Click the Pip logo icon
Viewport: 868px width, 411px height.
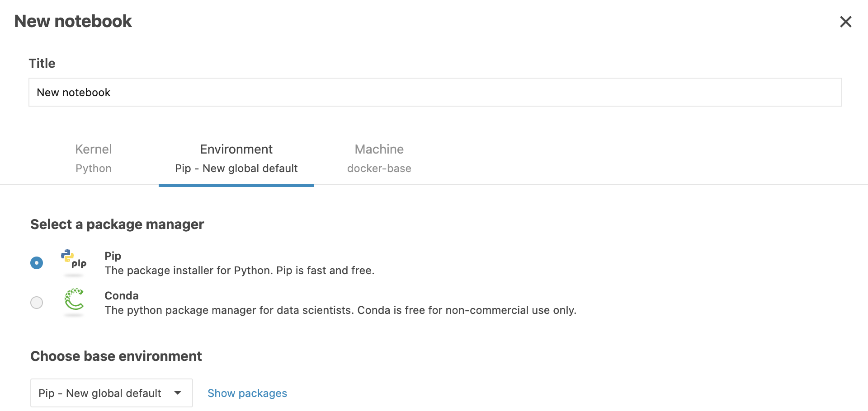click(x=74, y=262)
